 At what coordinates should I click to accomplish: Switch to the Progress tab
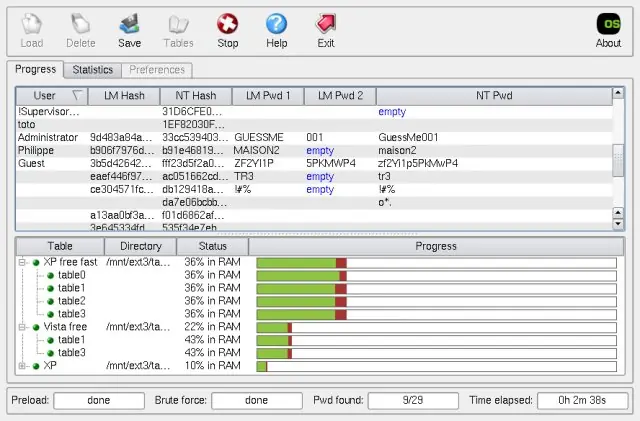pyautogui.click(x=35, y=69)
